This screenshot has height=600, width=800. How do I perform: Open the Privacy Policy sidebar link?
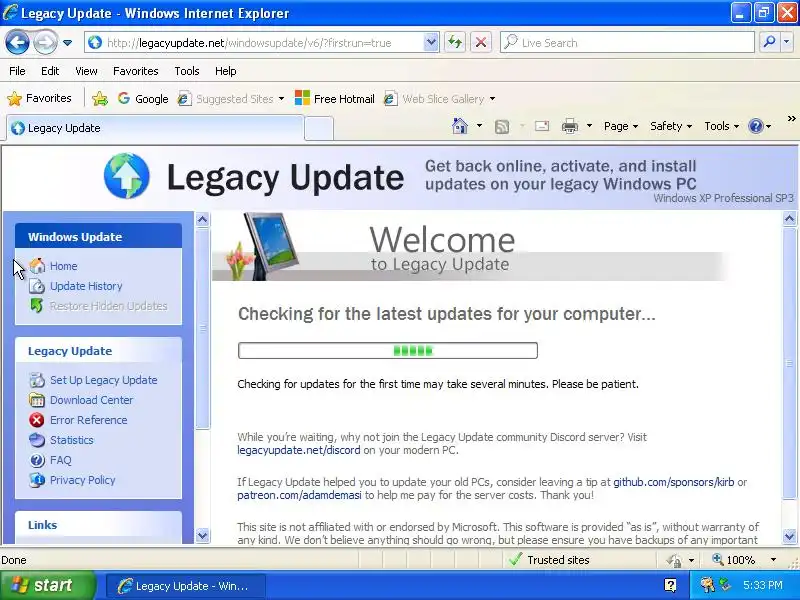click(82, 480)
